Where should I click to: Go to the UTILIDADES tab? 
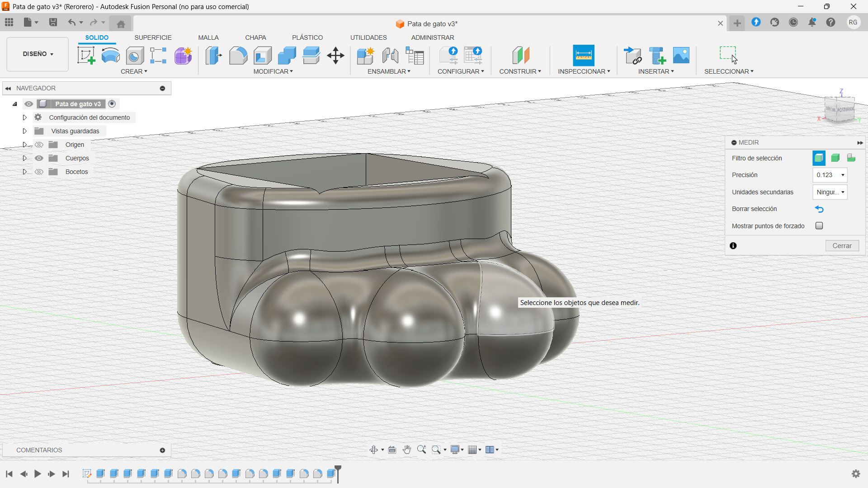(x=368, y=38)
